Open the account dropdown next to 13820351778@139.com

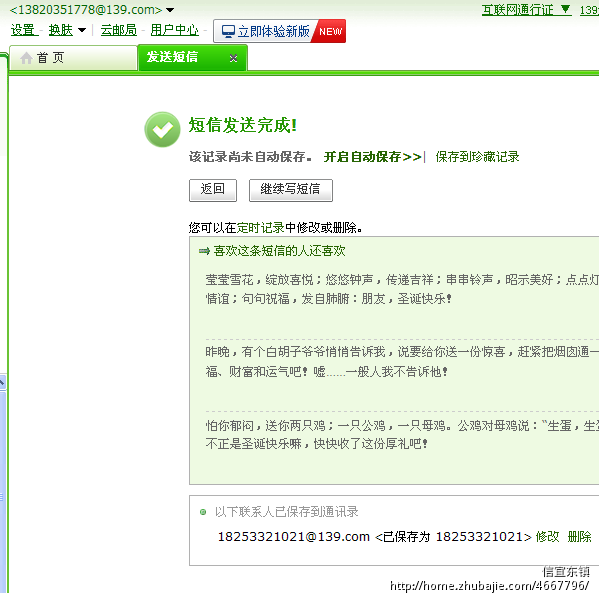pyautogui.click(x=170, y=10)
